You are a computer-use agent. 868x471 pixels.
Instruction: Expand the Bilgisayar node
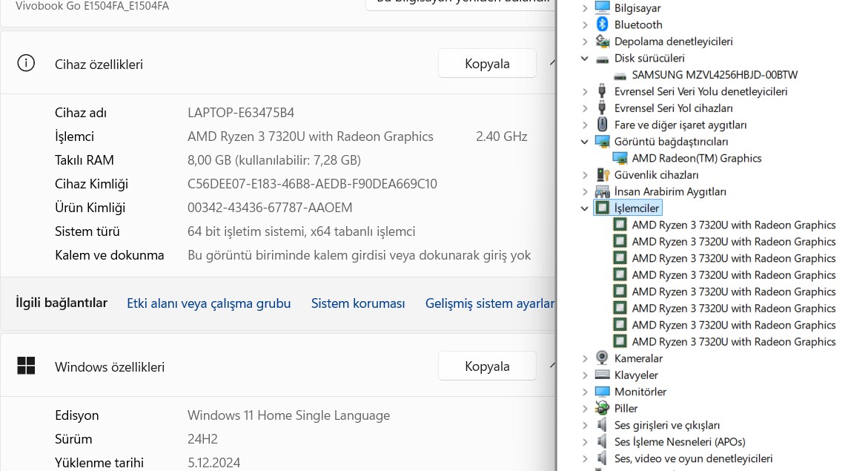[585, 8]
